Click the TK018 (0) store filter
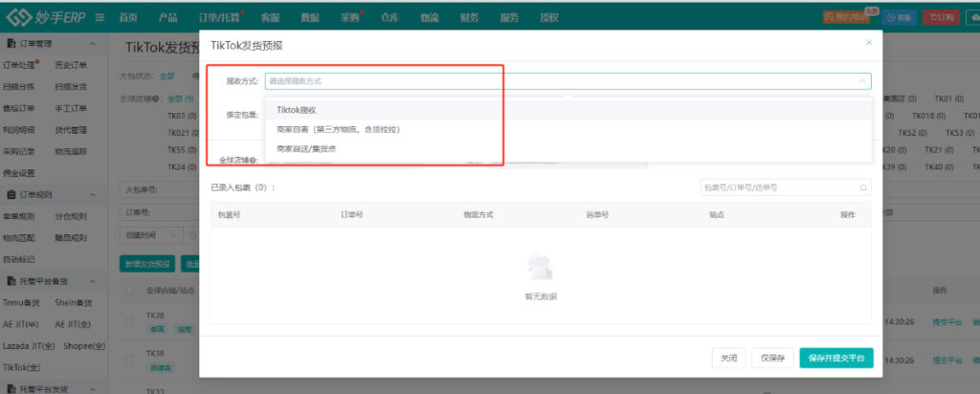This screenshot has width=980, height=394. 926,116
